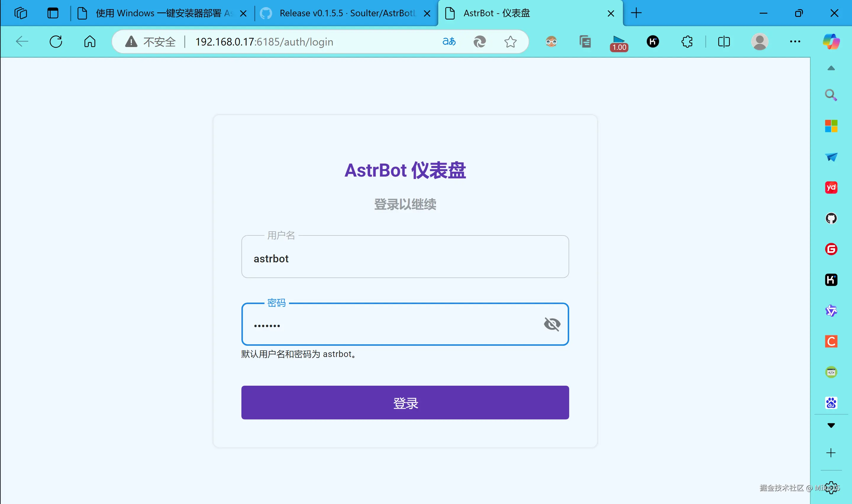
Task: Open the Copilot sidebar icon
Action: point(831,42)
